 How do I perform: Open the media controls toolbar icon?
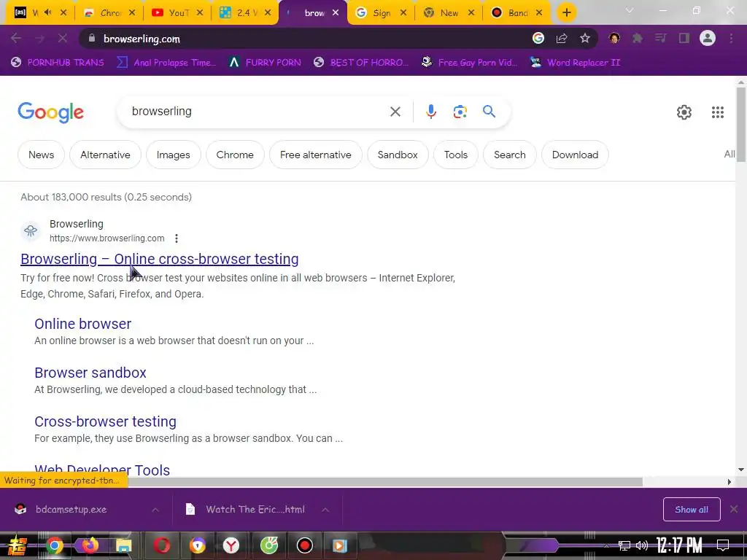(x=660, y=39)
